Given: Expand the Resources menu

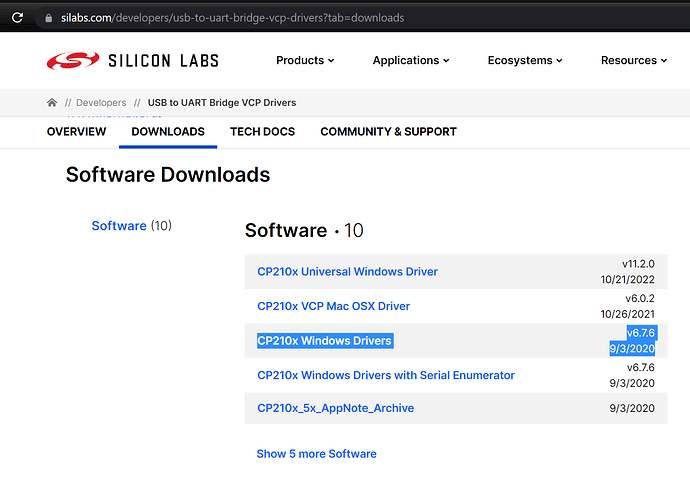Looking at the screenshot, I should click(x=634, y=60).
